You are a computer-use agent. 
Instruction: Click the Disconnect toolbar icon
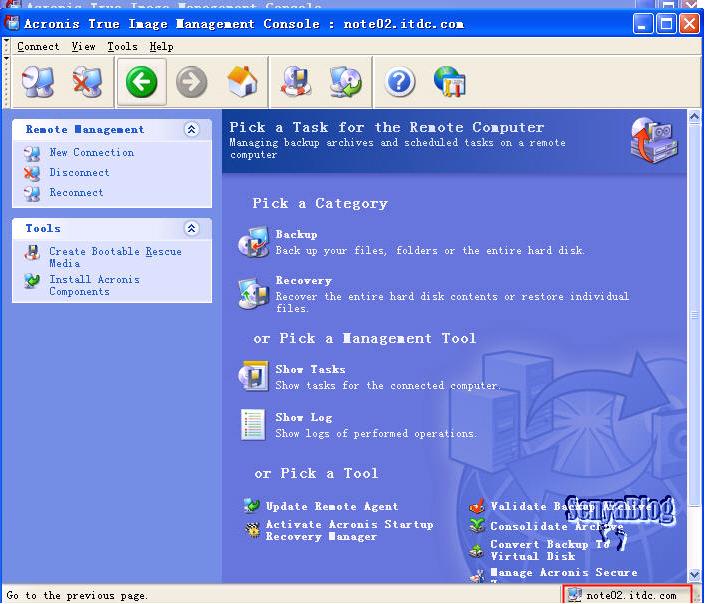tap(88, 82)
